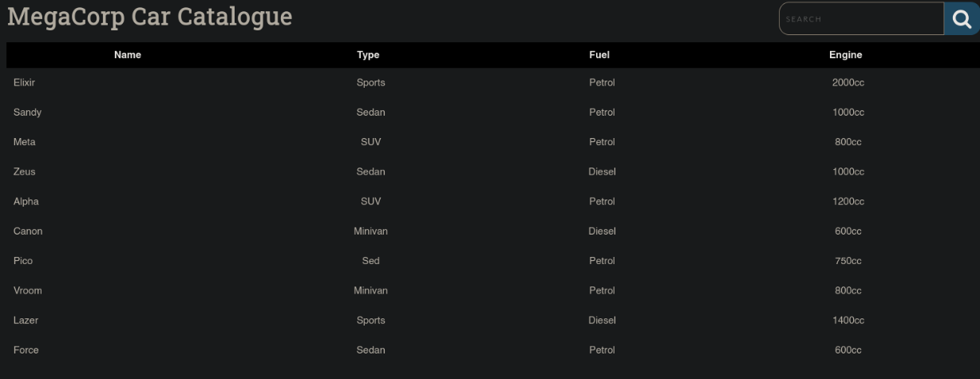Click the Zeus car name
The height and width of the screenshot is (379, 980).
click(x=25, y=172)
